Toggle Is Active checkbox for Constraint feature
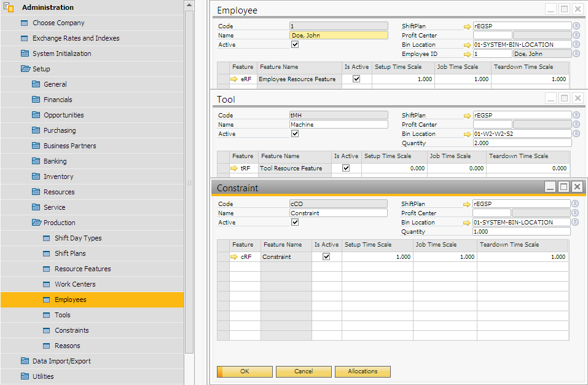Screen dimensions: 588x385 (326, 257)
